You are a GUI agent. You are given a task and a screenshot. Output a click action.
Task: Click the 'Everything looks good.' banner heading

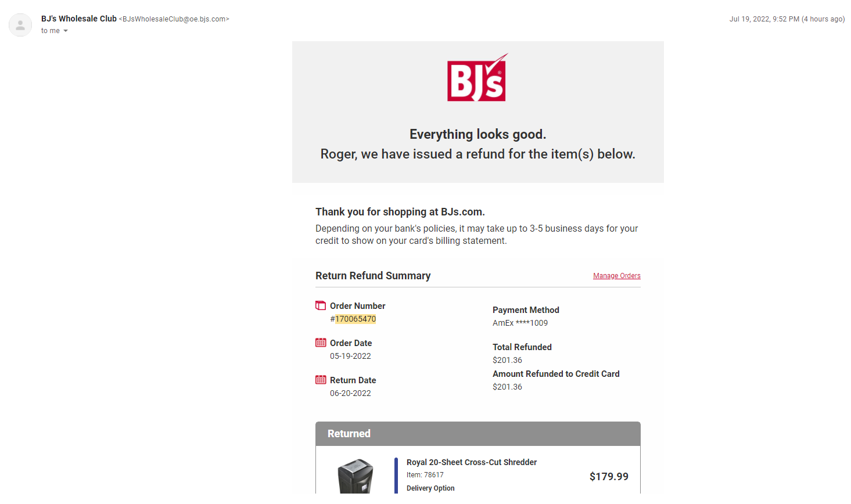(x=478, y=134)
